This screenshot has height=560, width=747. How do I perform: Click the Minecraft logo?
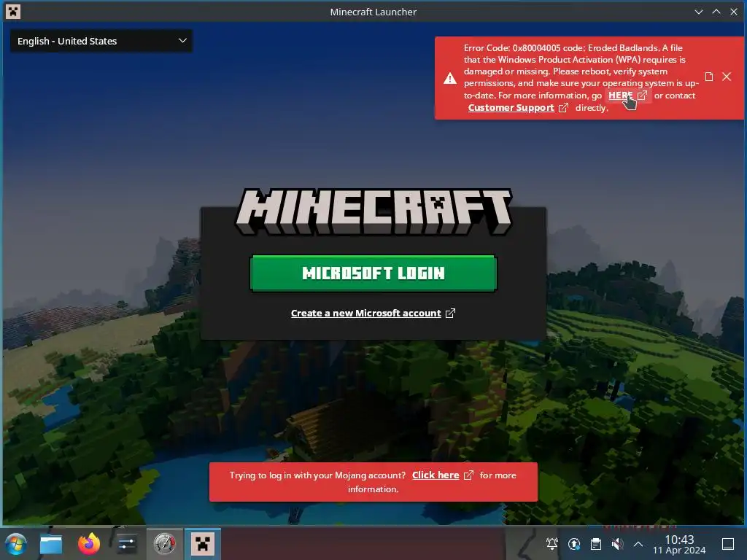click(373, 212)
